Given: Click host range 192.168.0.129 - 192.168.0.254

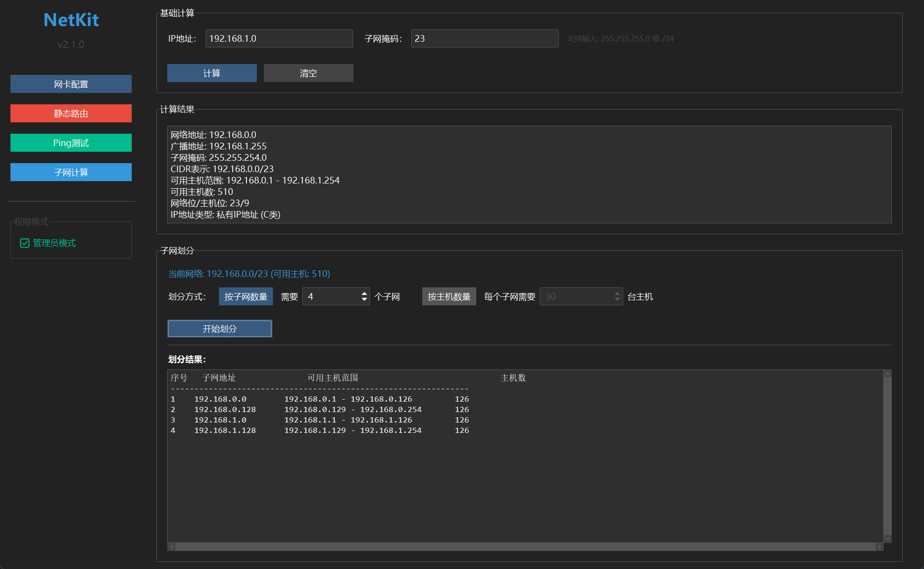Looking at the screenshot, I should 353,410.
